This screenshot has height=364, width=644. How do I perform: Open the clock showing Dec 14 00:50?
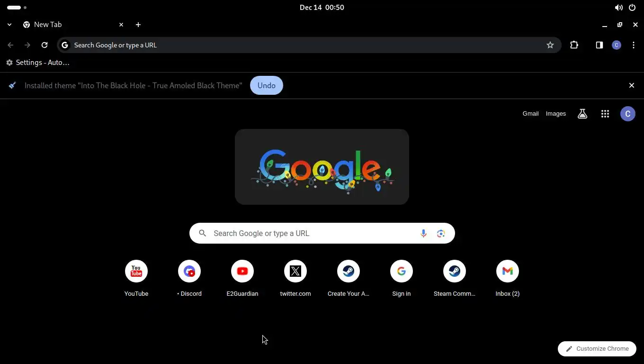pyautogui.click(x=322, y=8)
